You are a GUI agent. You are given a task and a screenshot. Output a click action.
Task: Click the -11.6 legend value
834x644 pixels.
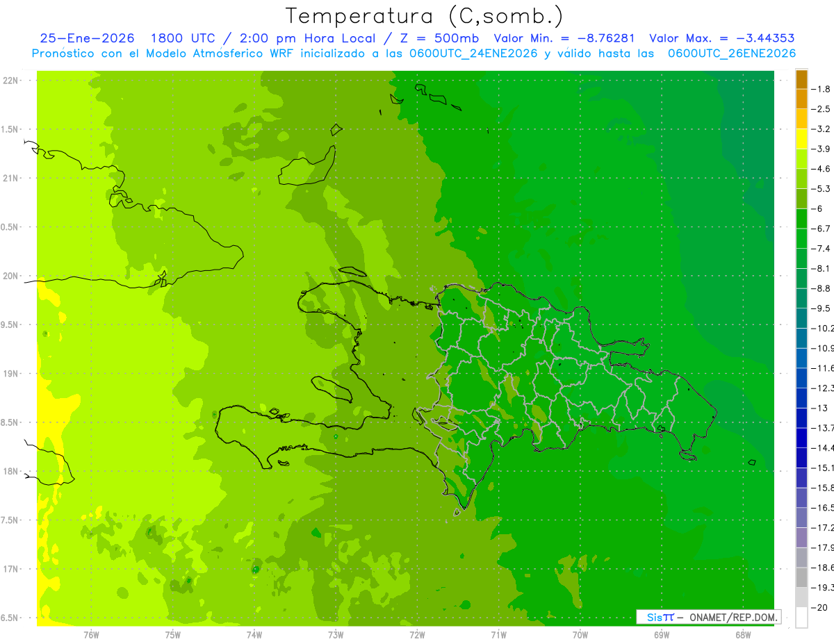pyautogui.click(x=822, y=368)
